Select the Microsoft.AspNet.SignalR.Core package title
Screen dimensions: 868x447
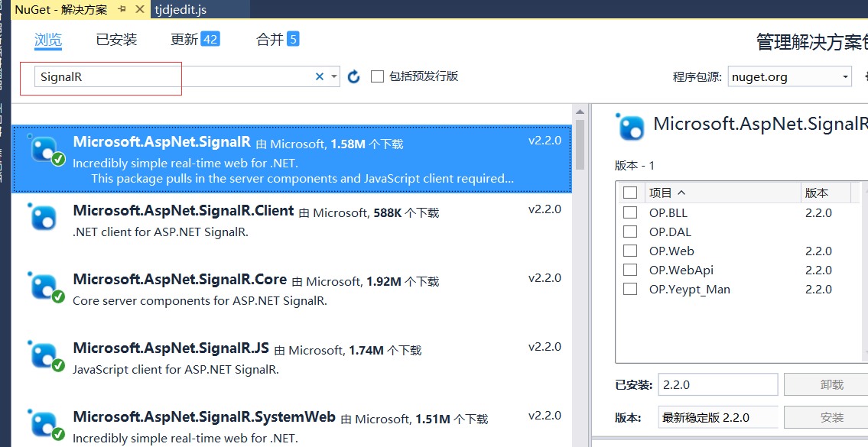[180, 280]
